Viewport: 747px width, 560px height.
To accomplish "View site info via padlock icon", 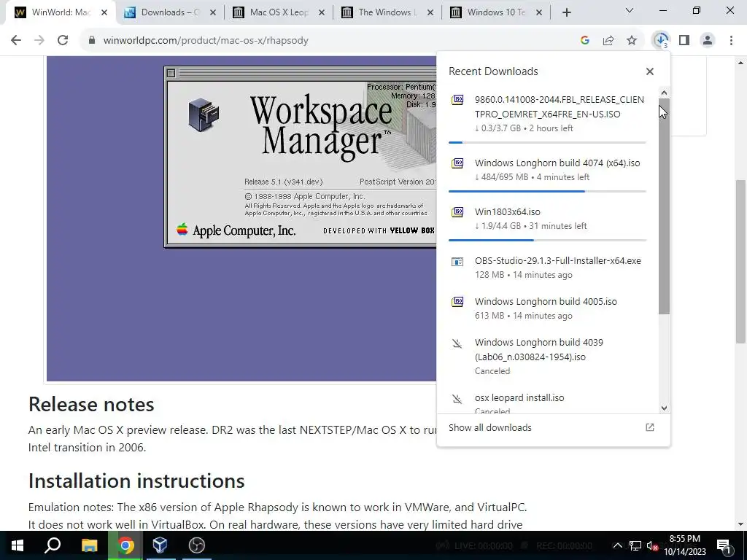I will tap(92, 41).
